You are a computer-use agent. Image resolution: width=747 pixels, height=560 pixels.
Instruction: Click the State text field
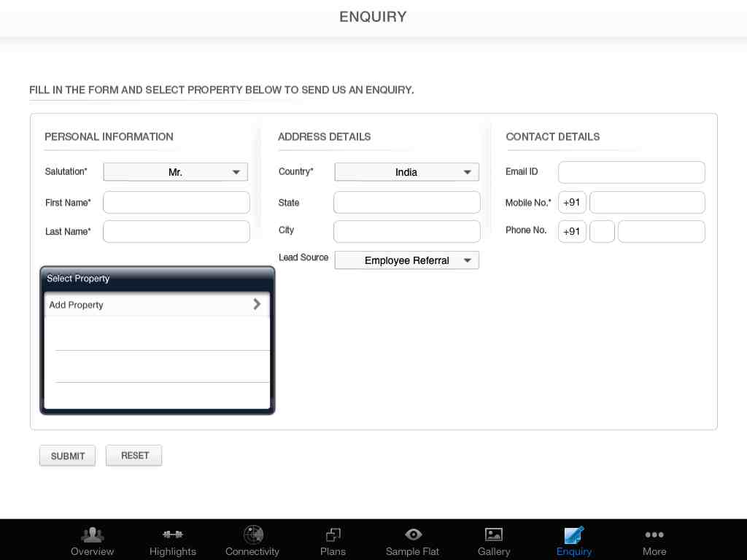click(x=407, y=203)
